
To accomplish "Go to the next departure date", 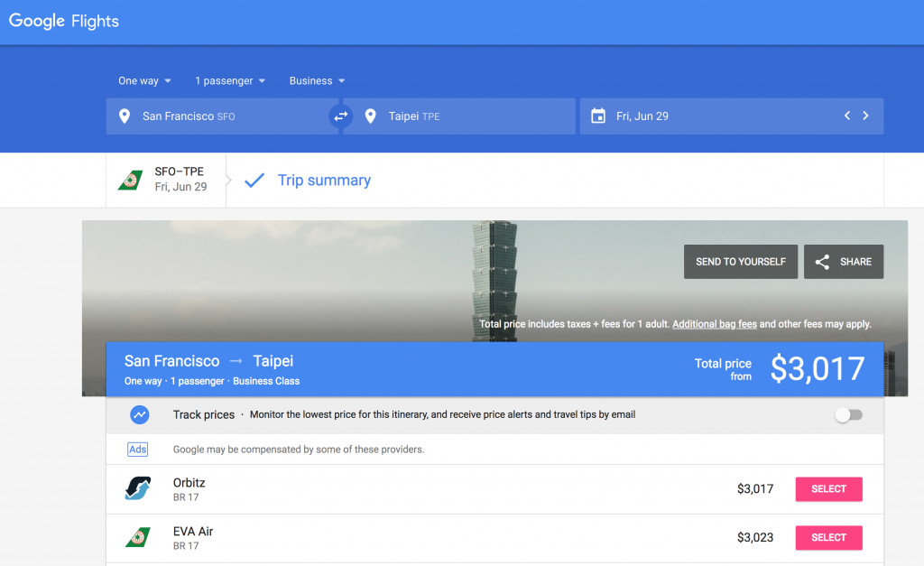I will [x=865, y=116].
